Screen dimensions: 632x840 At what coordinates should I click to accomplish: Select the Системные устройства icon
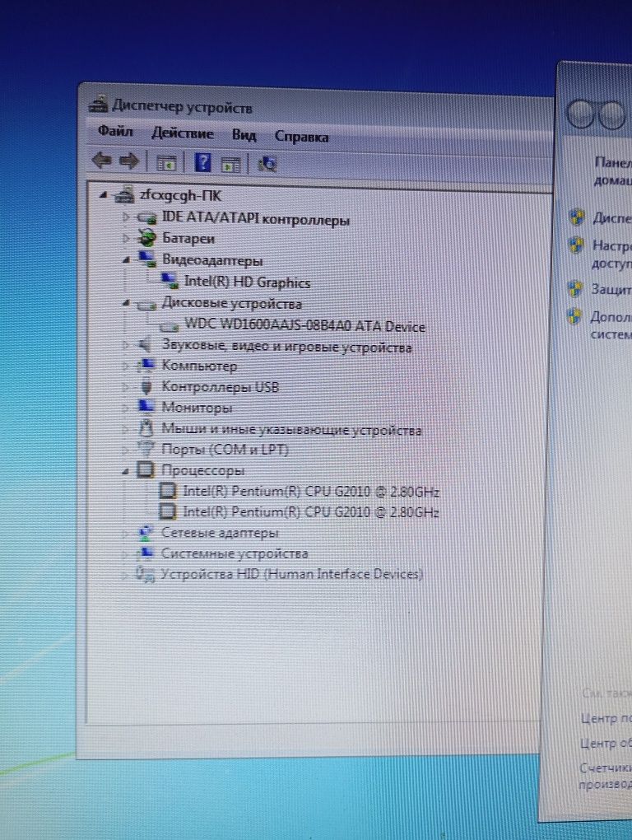(x=145, y=553)
